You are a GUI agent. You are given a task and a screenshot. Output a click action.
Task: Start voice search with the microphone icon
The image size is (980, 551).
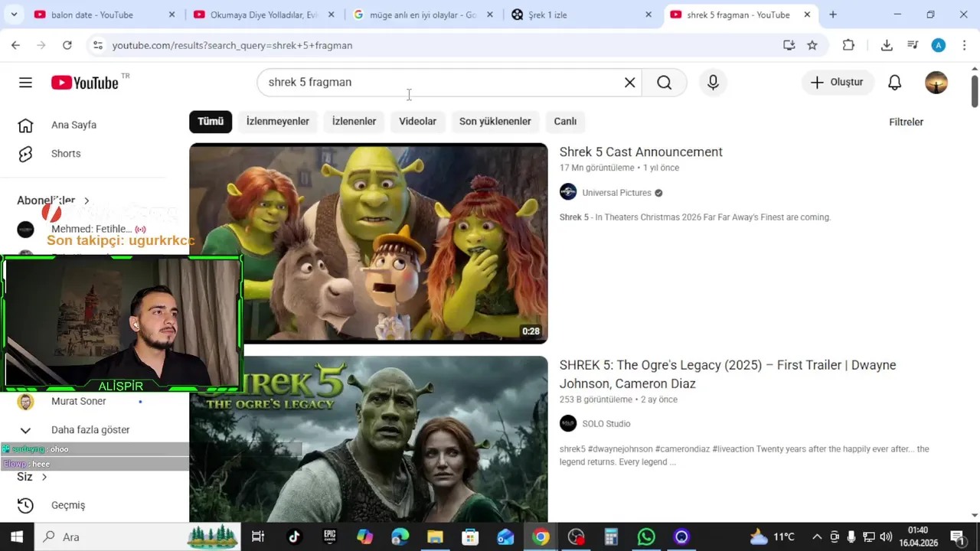[713, 83]
